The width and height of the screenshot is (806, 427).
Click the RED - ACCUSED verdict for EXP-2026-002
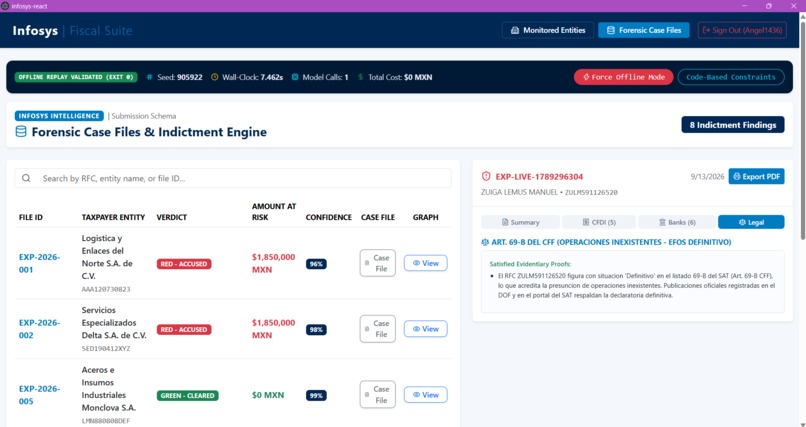click(184, 329)
